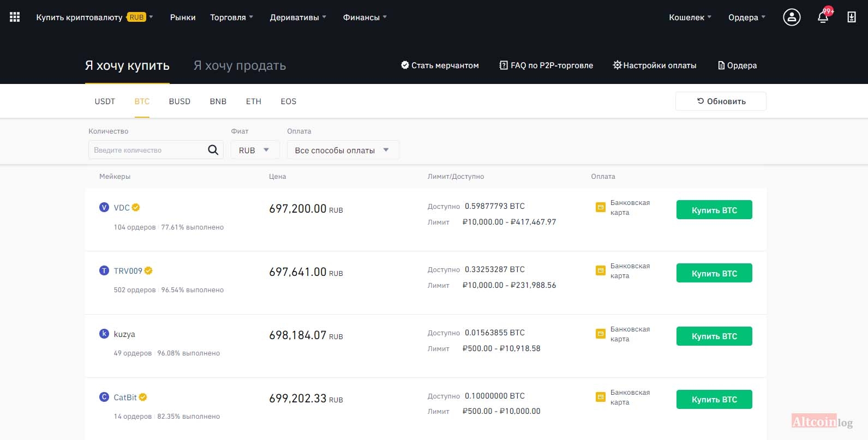Click price 698,184.07 RUB
This screenshot has height=440, width=868.
[x=306, y=335]
